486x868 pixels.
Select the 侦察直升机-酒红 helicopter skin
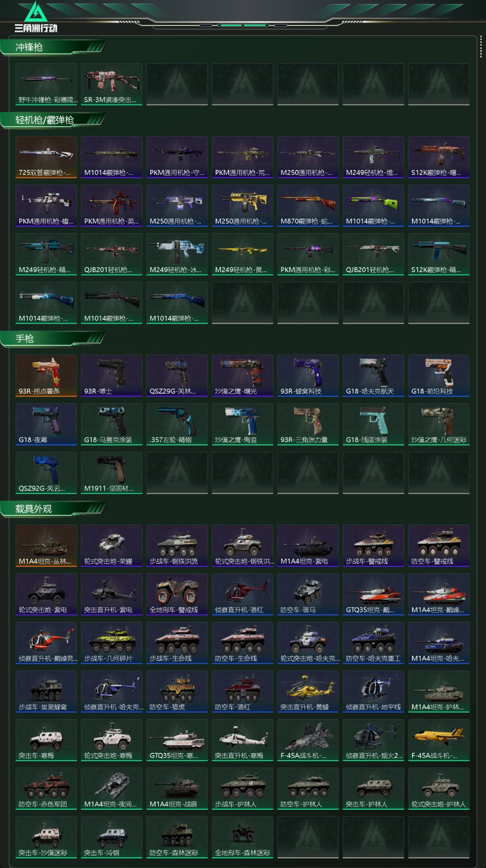pos(243,594)
